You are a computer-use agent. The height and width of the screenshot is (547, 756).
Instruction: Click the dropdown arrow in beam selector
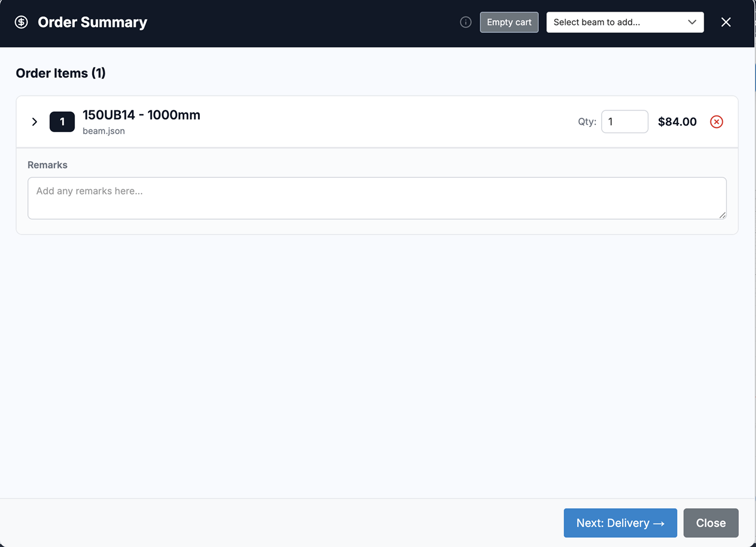coord(692,22)
